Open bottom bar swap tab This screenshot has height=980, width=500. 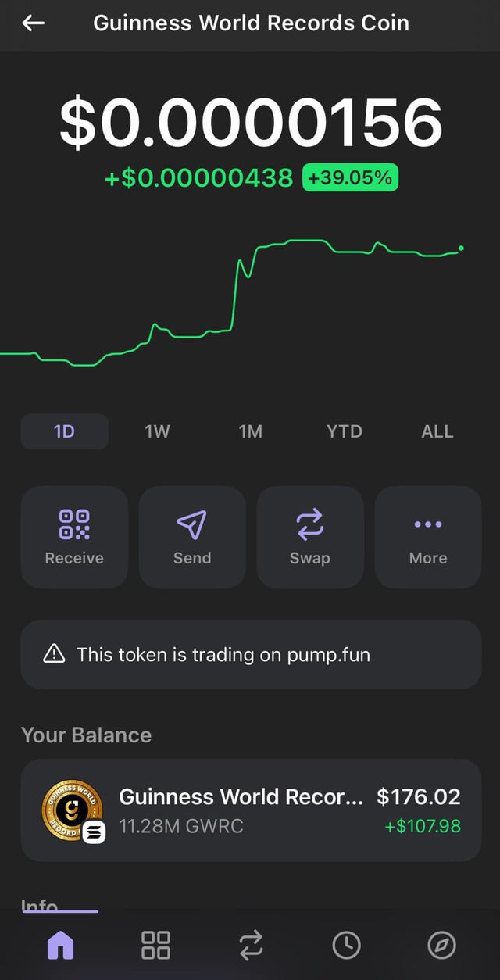point(251,946)
